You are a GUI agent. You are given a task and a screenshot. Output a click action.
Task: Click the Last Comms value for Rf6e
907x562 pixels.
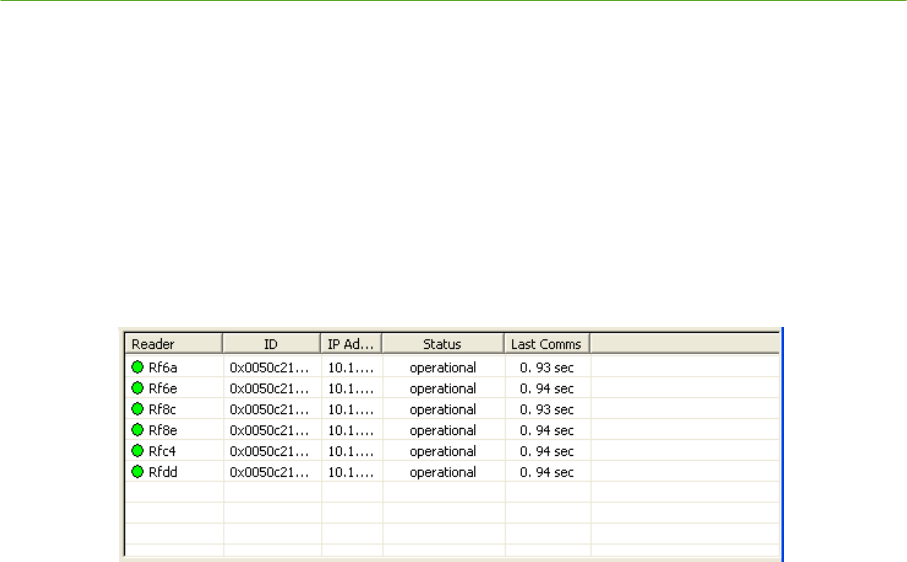547,389
